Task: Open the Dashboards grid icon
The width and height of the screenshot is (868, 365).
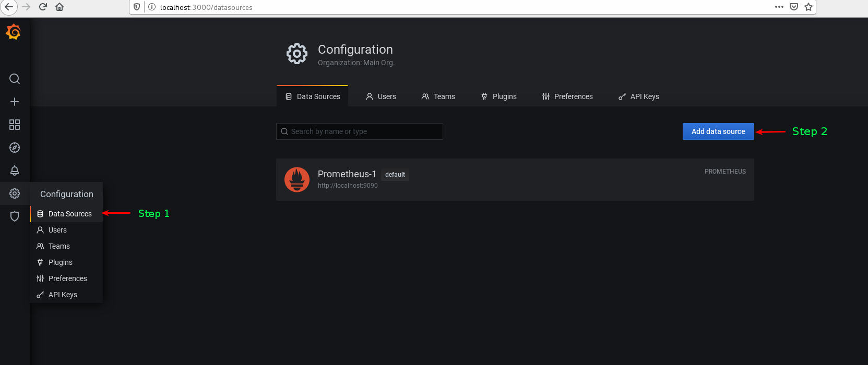Action: coord(15,125)
